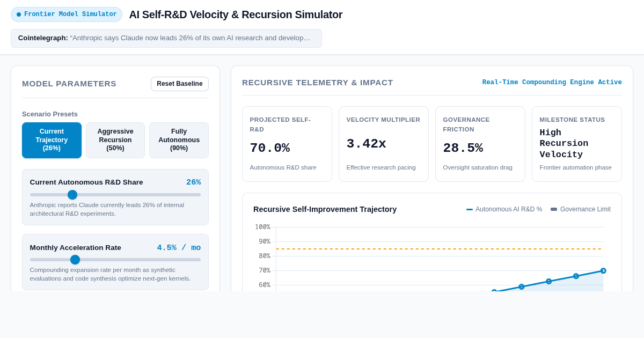644x338 pixels.
Task: Click the last data point on trajectory line
Action: pyautogui.click(x=603, y=271)
